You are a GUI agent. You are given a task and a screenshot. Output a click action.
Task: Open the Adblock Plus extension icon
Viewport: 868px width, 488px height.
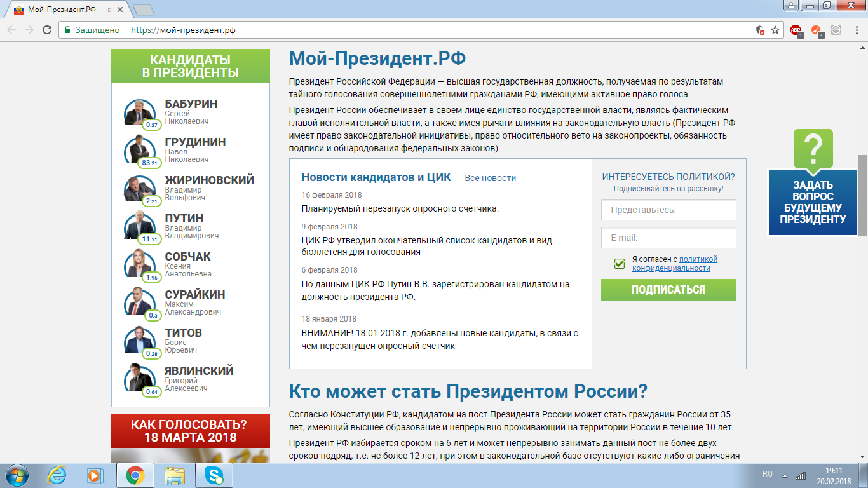click(796, 30)
